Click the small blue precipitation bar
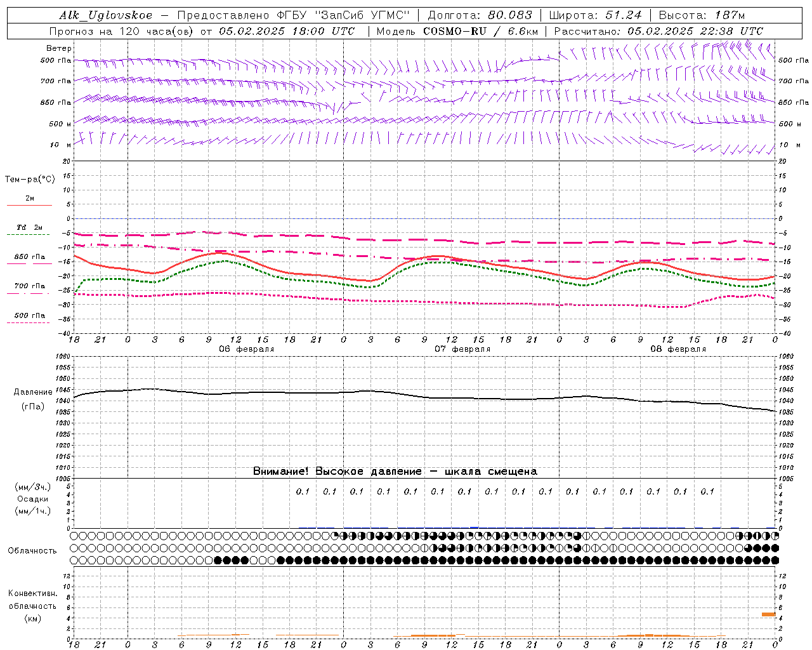The width and height of the screenshot is (812, 650). (474, 527)
